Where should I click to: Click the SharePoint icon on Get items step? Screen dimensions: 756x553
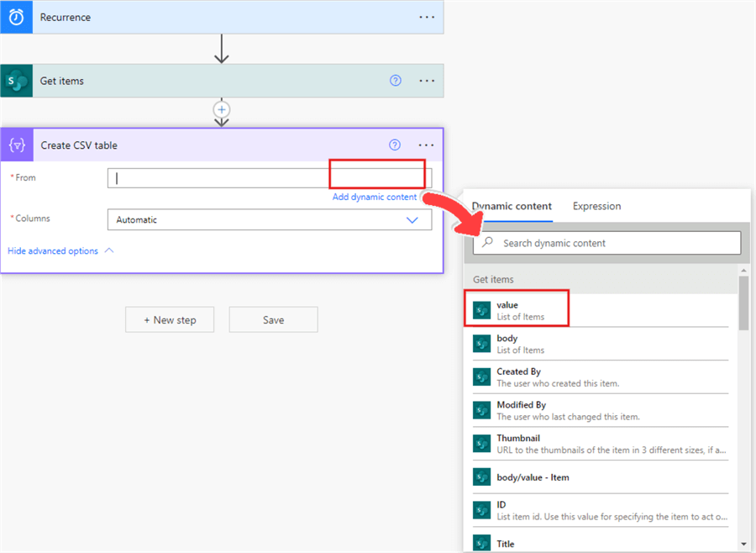tap(16, 82)
